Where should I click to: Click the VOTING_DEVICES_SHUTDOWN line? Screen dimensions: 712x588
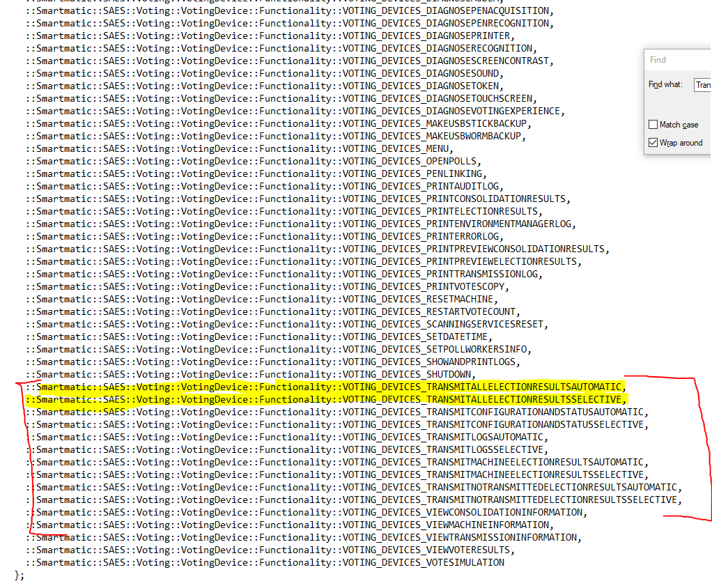(x=250, y=375)
